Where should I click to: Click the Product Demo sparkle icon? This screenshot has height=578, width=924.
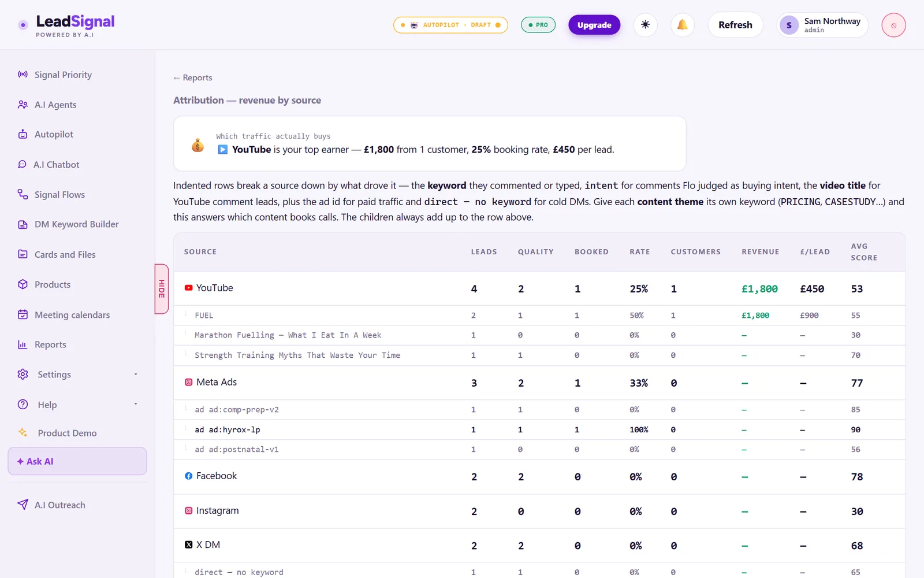(23, 432)
